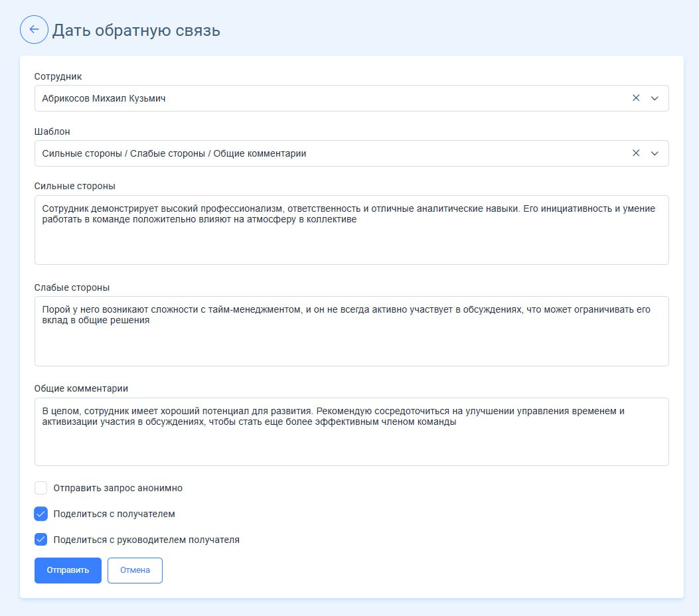
Task: Click the Отмена button
Action: [135, 571]
